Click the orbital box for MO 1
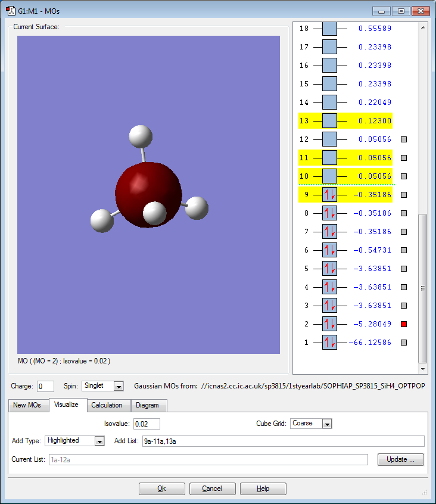 pos(329,343)
